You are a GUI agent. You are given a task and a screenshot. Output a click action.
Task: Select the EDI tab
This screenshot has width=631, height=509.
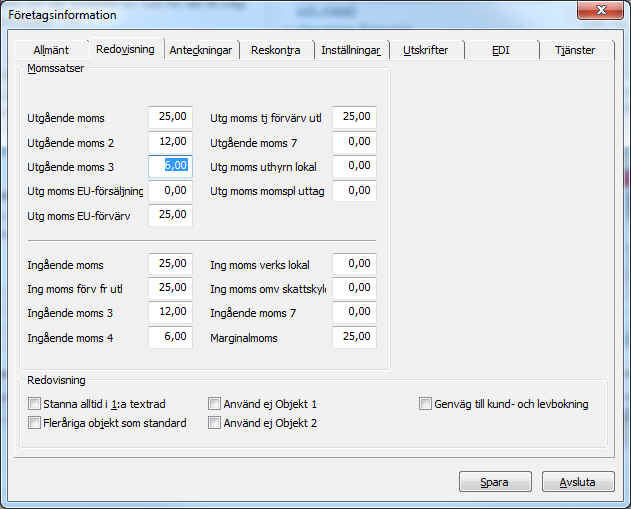click(x=502, y=50)
